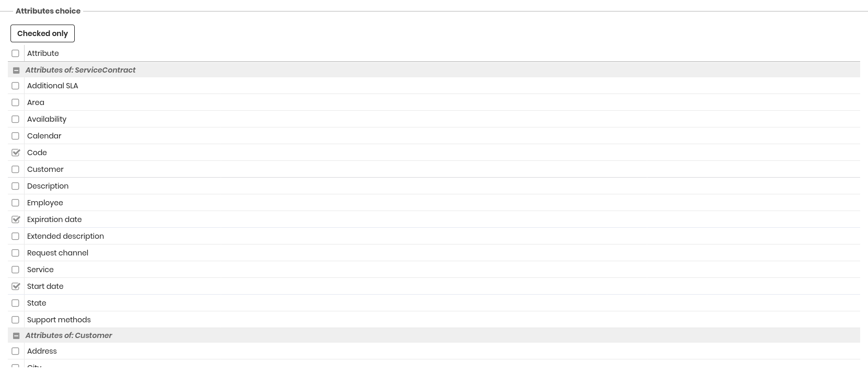868x373 pixels.
Task: Click the Checked only button
Action: point(42,33)
